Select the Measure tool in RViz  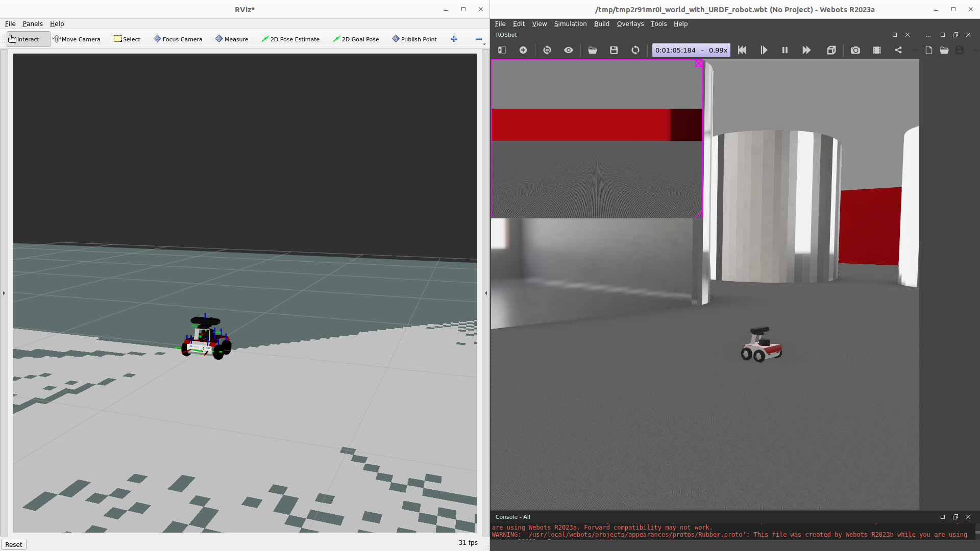232,39
